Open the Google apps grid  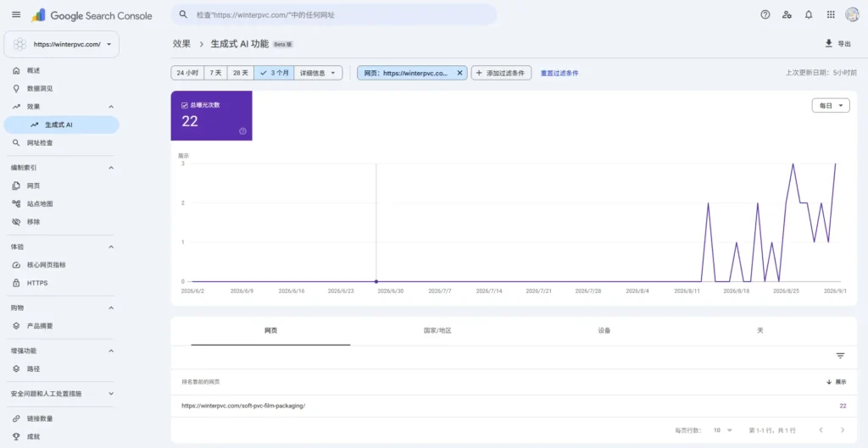tap(831, 15)
